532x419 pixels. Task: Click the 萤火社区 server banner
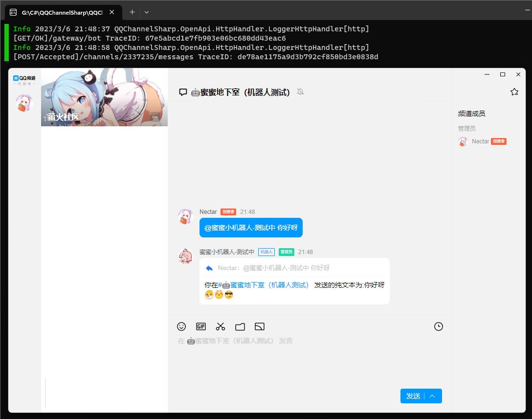104,97
